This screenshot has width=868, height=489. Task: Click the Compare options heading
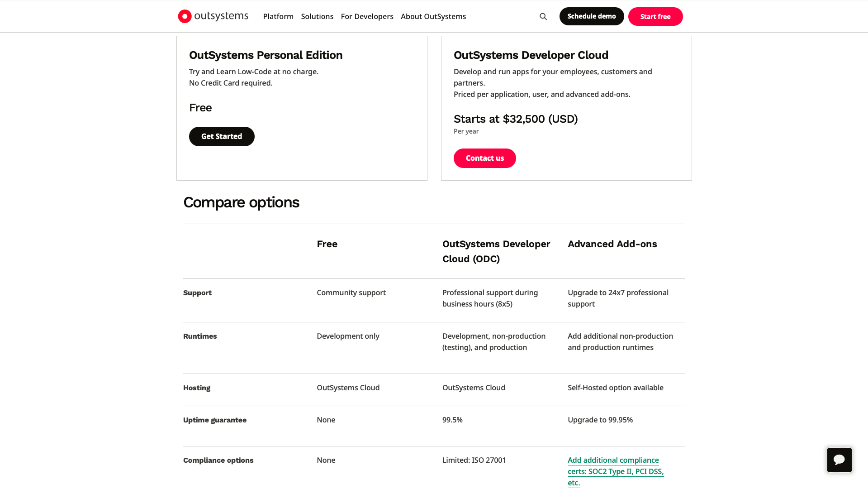[x=241, y=202]
